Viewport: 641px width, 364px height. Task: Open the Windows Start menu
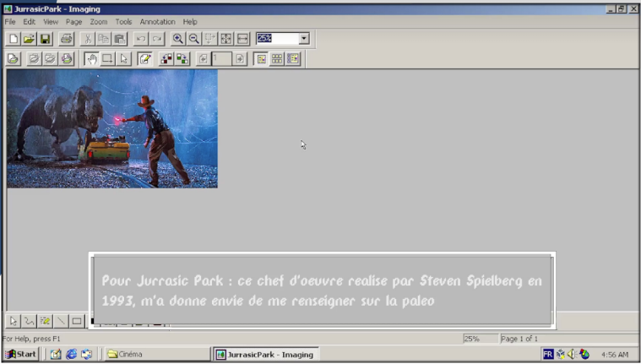tap(21, 354)
